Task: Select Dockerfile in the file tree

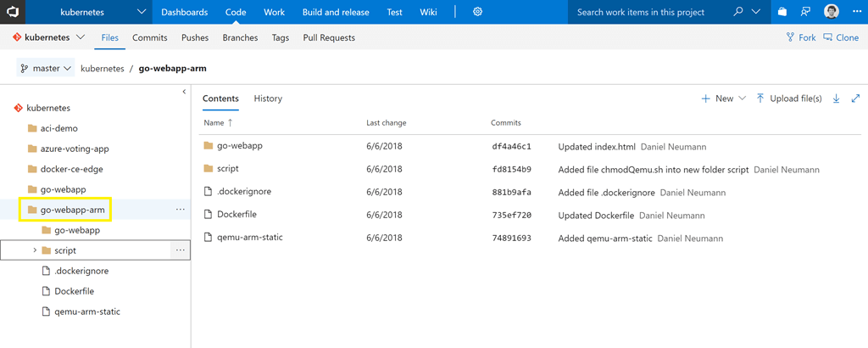Action: click(x=74, y=291)
